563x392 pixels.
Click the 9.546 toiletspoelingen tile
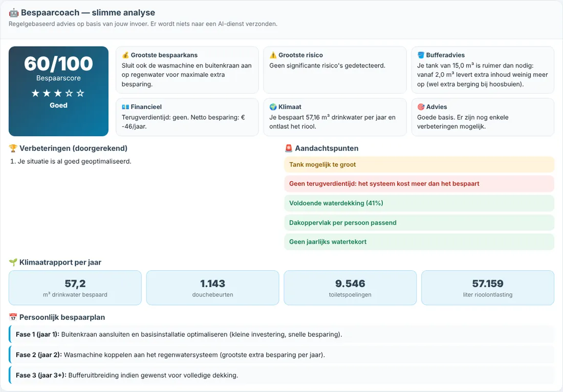point(350,288)
